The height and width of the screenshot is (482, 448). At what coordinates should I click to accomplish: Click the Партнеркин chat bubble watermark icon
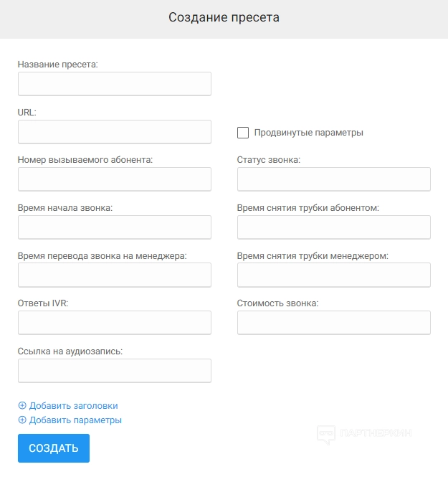click(x=327, y=434)
